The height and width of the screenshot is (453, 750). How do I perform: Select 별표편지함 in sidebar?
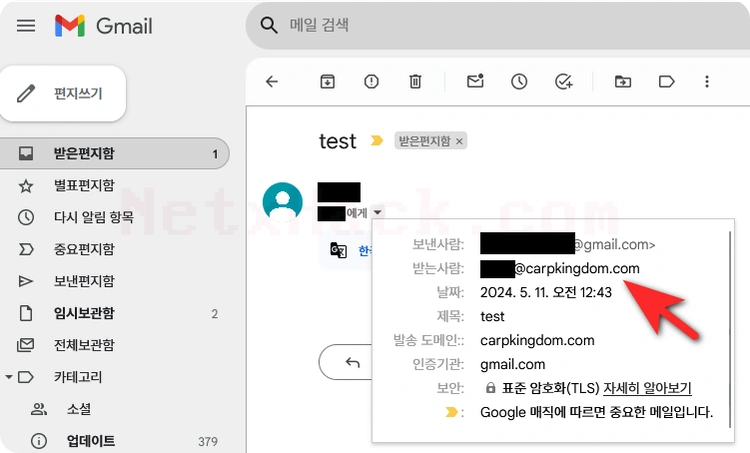pos(84,186)
